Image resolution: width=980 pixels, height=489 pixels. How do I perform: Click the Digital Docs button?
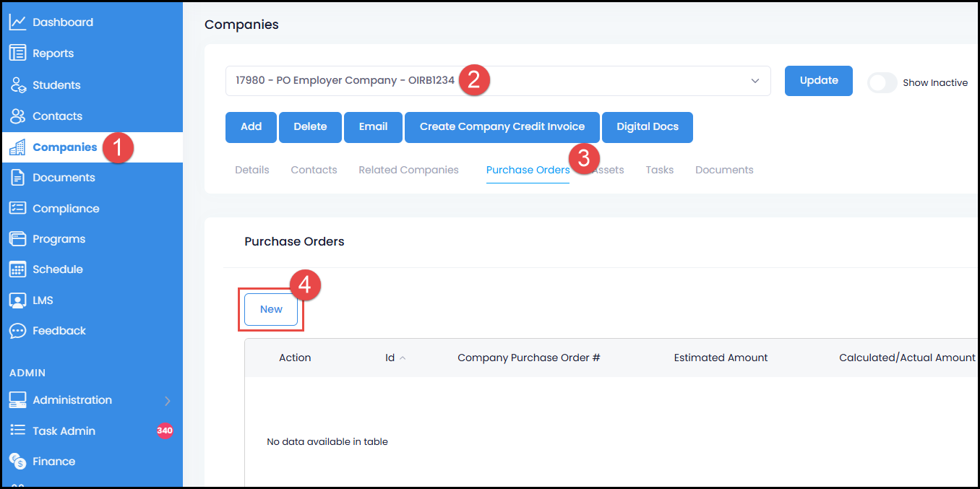click(x=647, y=126)
